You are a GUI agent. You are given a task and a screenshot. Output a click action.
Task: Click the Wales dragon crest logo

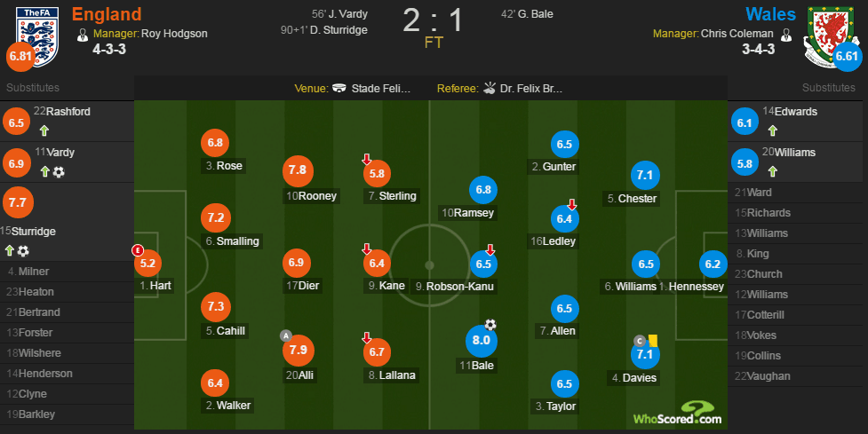pos(830,36)
